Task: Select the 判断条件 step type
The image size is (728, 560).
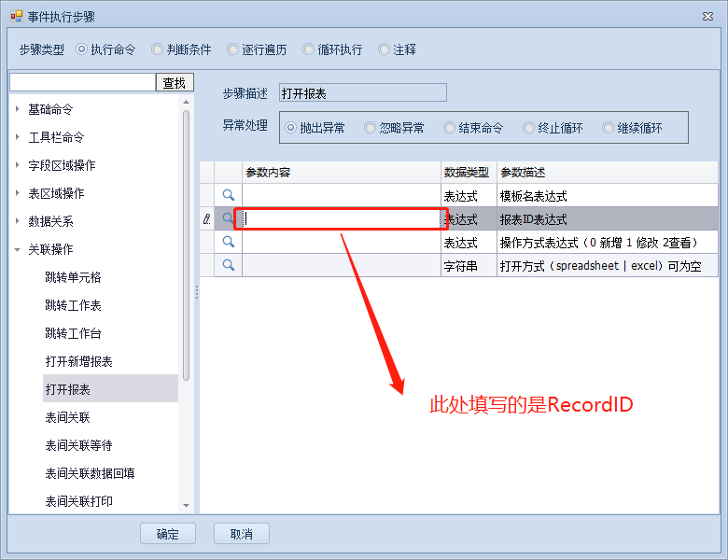Action: tap(158, 49)
